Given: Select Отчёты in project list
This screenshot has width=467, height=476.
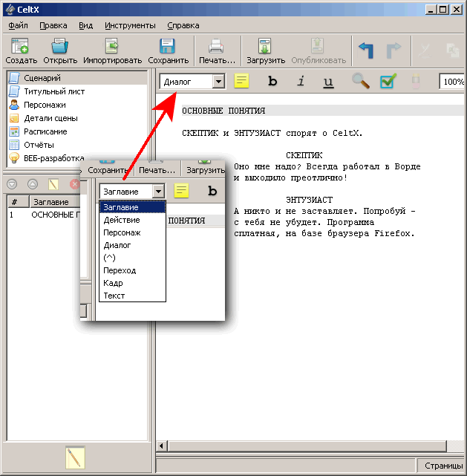Looking at the screenshot, I should pyautogui.click(x=77, y=145).
